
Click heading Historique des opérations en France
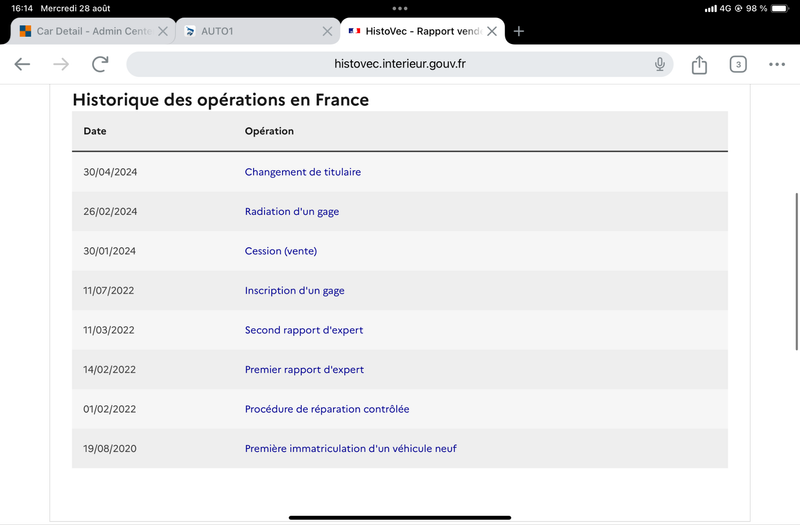pyautogui.click(x=220, y=99)
